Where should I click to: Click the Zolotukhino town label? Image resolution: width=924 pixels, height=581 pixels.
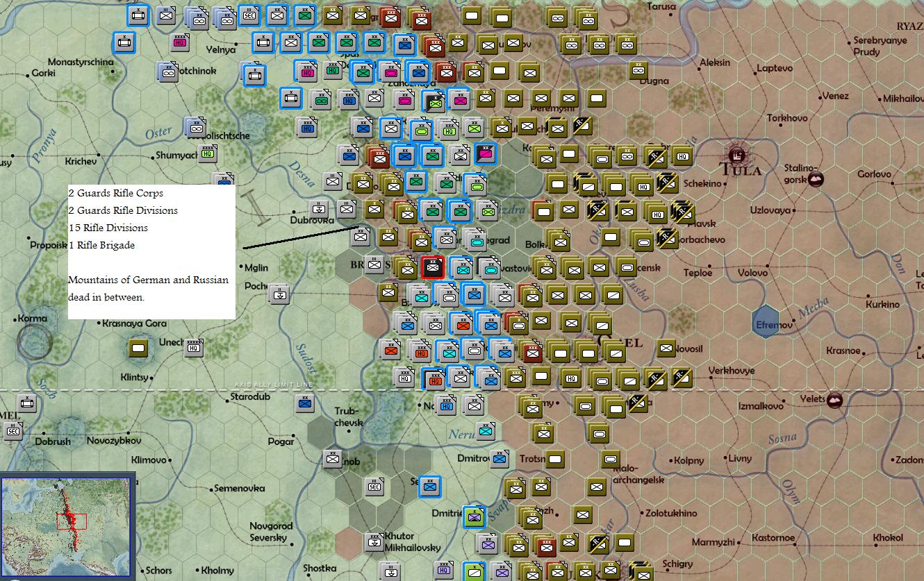671,513
